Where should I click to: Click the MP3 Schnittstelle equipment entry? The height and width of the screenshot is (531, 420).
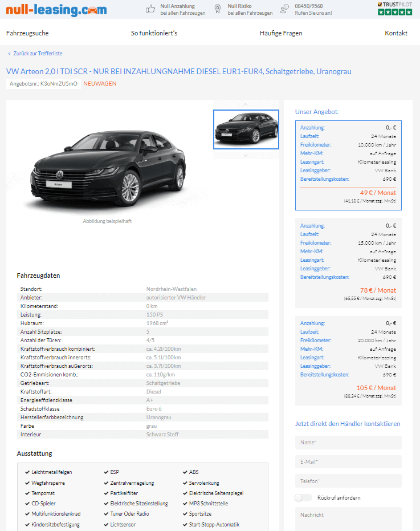click(209, 504)
